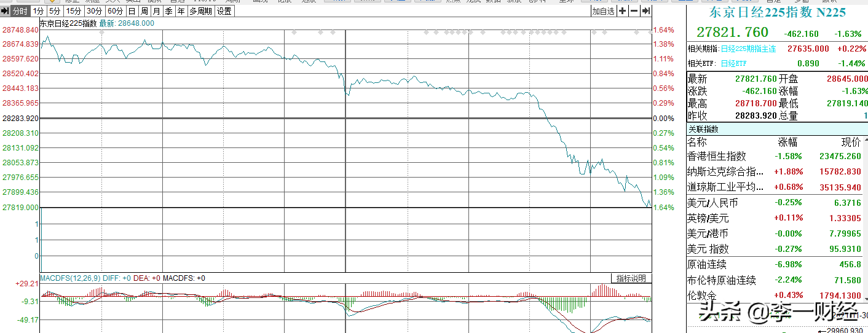Open the 日经ETF related ETF link
Viewport: 868px width, 333px height.
coord(734,63)
